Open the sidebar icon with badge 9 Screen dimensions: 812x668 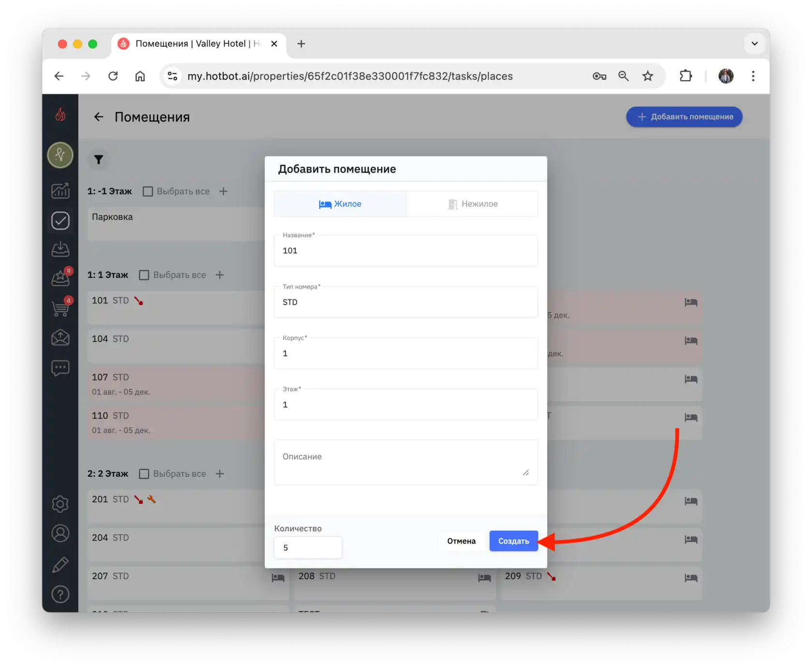[x=60, y=278]
